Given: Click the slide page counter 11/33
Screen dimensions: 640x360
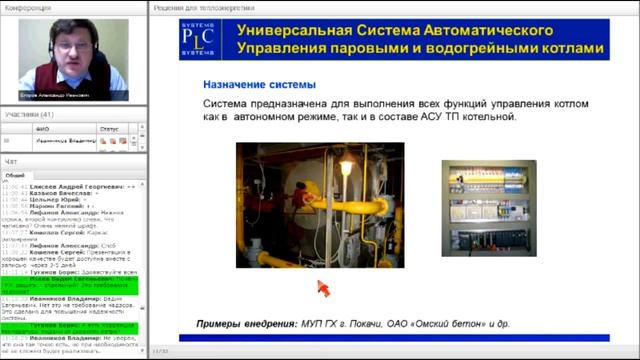Looking at the screenshot, I should pos(160,351).
